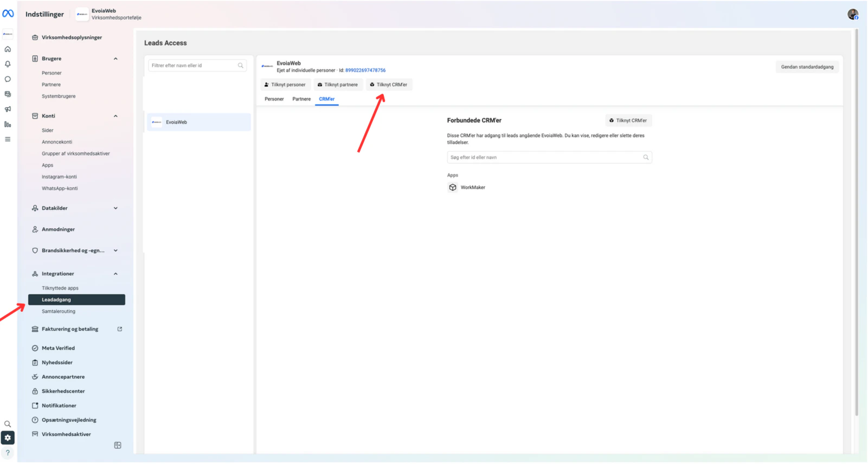The image size is (868, 464).
Task: Click Tilknyt CRM'er beside Forbundede CRM'er heading
Action: click(x=628, y=120)
